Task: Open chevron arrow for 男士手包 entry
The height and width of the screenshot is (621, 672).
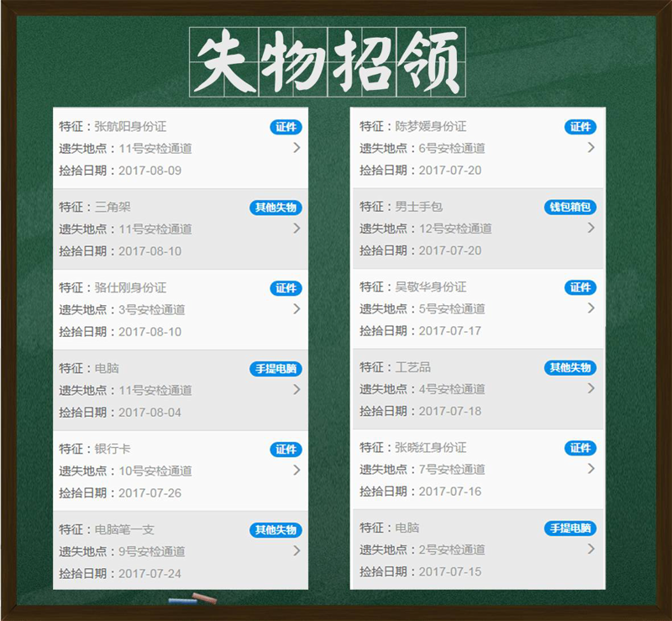Action: (x=591, y=228)
